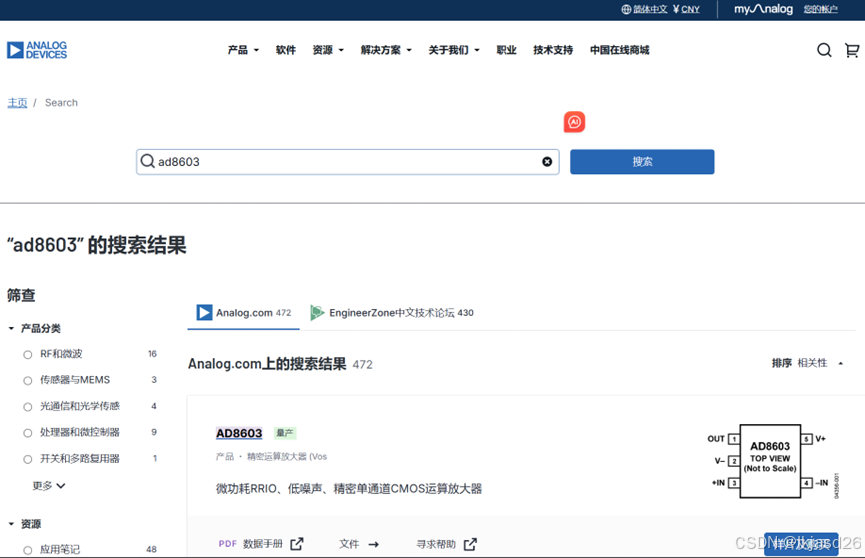Change currency via ¥ CNY link
Viewport: 865px width, 558px height.
[x=686, y=9]
